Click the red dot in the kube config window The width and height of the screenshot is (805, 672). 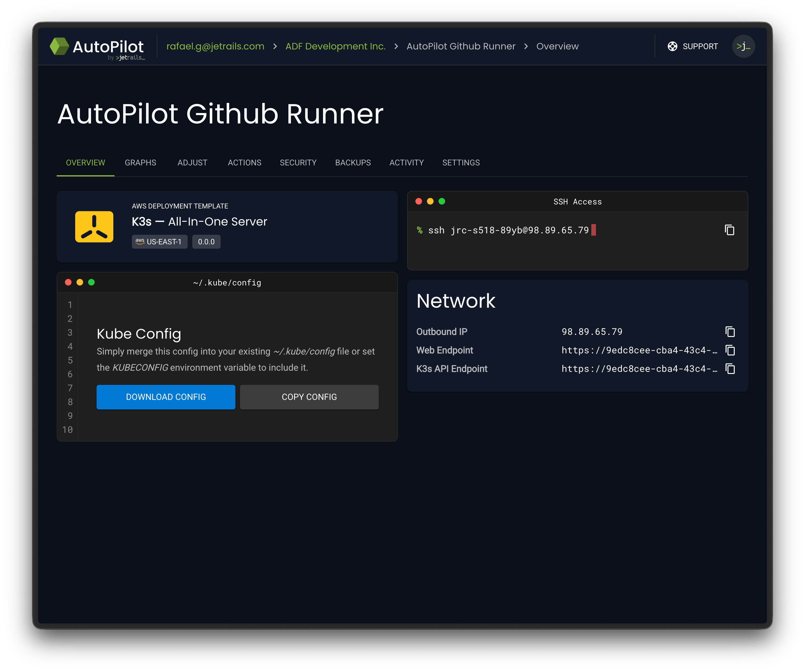click(68, 282)
